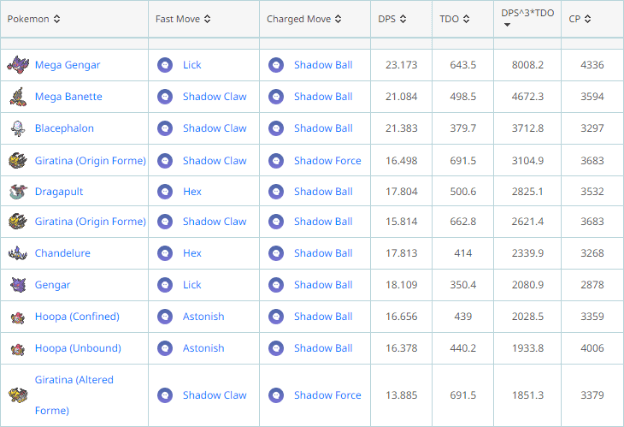This screenshot has width=624, height=427.
Task: Click ghost type icon beside Mega Banette's Shadow Claw
Action: 165,97
